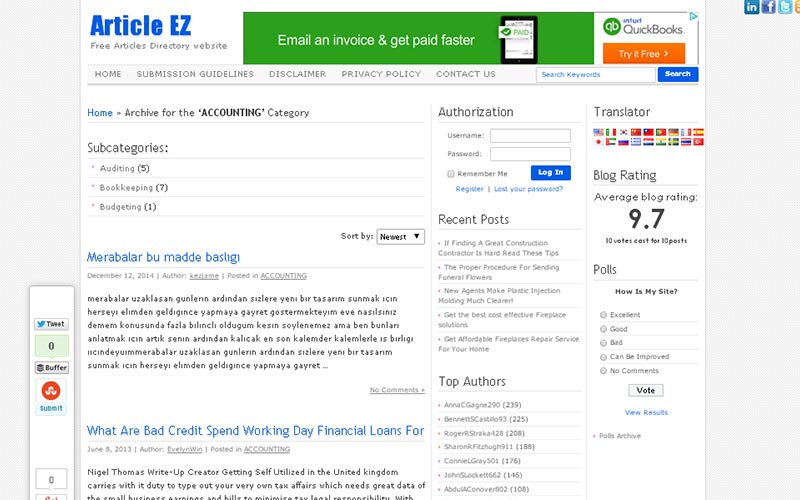Screen dimensions: 800x500
Task: Check the Remember Me checkbox
Action: click(x=451, y=174)
